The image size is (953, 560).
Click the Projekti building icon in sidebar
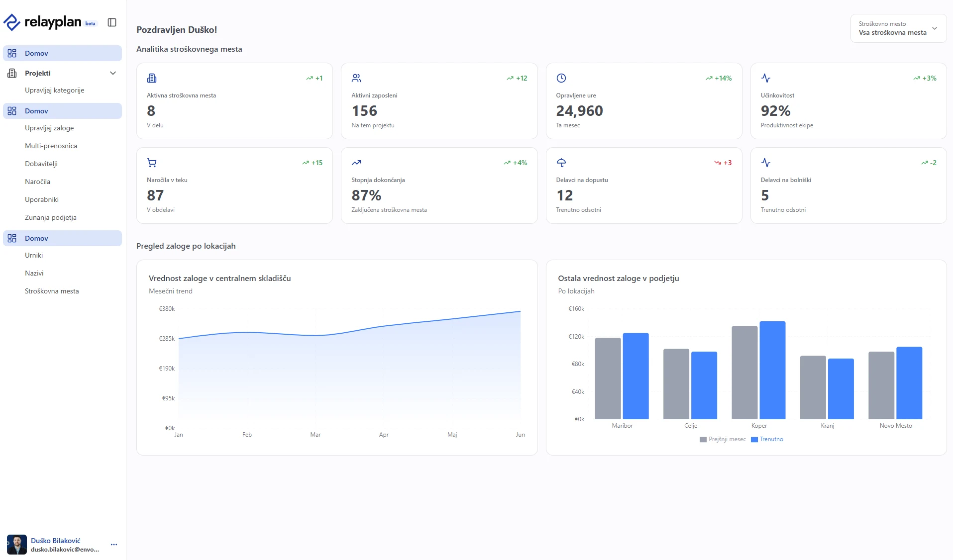pyautogui.click(x=12, y=73)
